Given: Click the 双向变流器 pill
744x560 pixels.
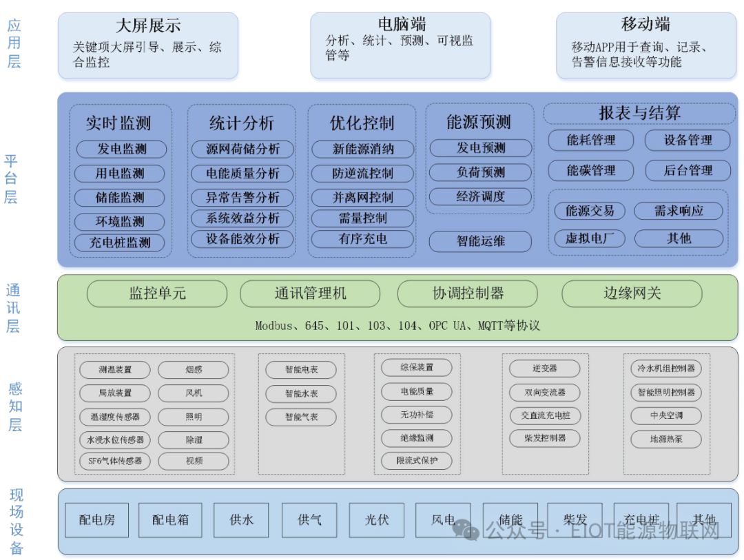Looking at the screenshot, I should coord(545,393).
